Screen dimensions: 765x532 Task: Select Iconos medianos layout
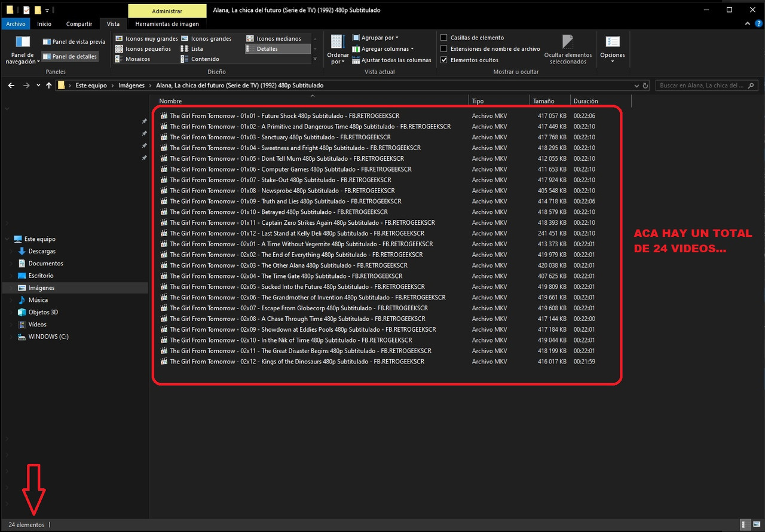pos(274,38)
